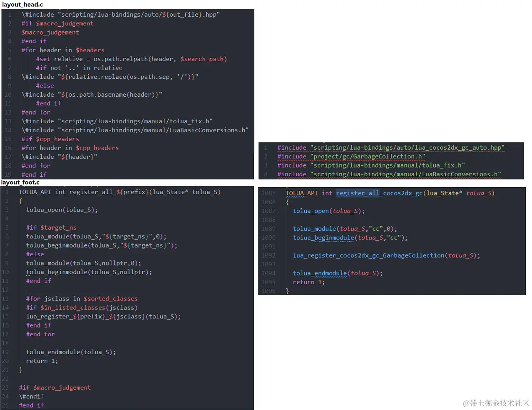Image resolution: width=532 pixels, height=410 pixels.
Task: Click the \#include "${header}" line
Action: point(59,157)
